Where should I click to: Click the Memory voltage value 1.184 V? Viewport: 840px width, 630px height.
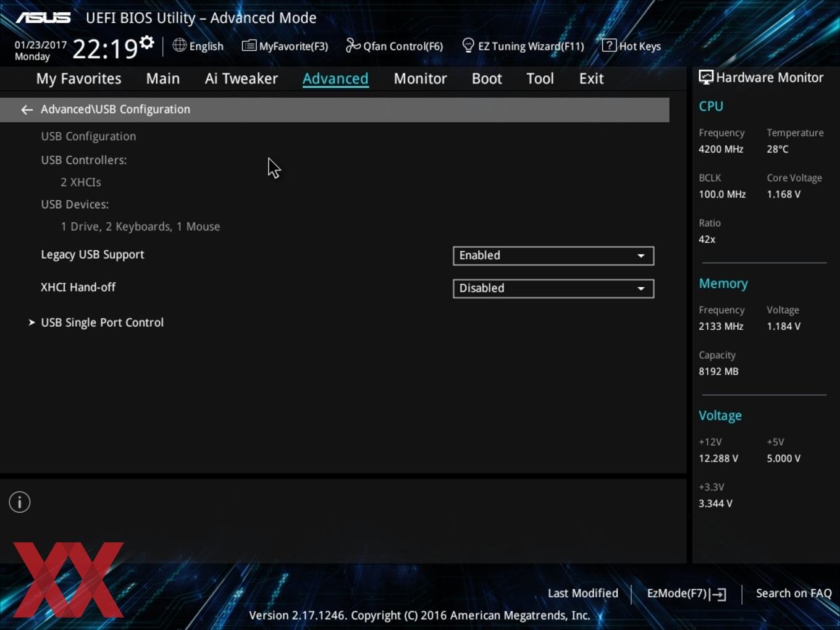click(x=784, y=326)
